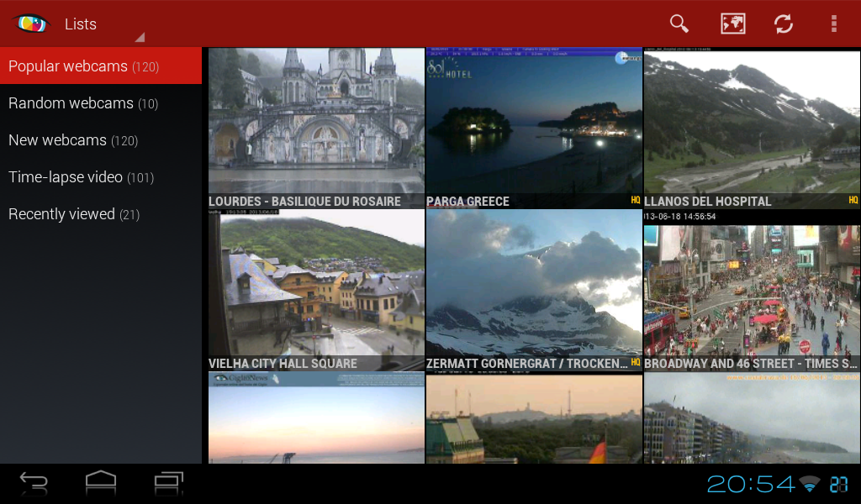861x504 pixels.
Task: Open Llanos del Hospital webcam
Action: coord(753,128)
